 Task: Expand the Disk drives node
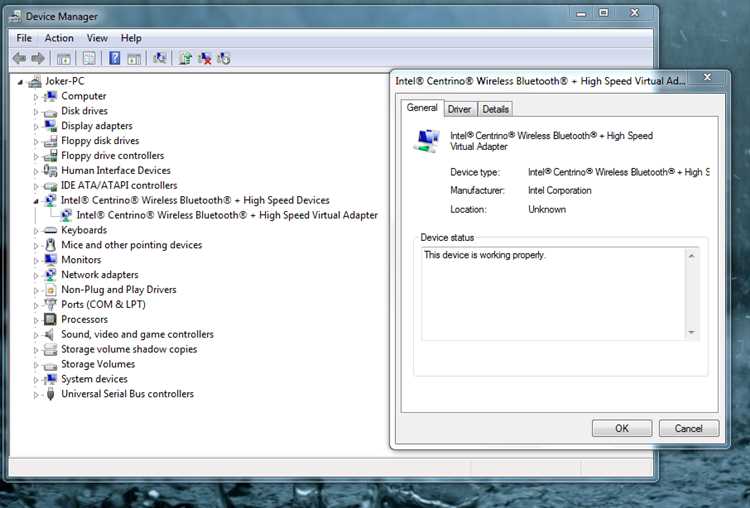[x=36, y=112]
